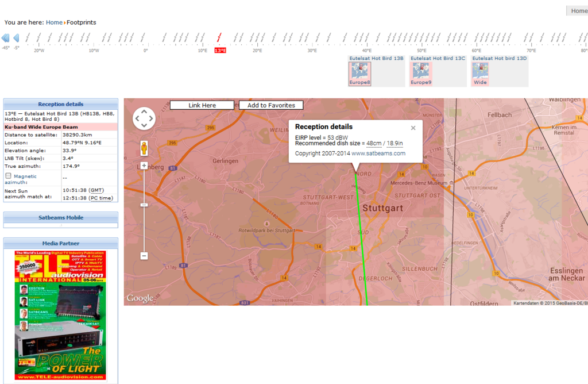Click the 18.9in dish size value
The width and height of the screenshot is (588, 384).
(394, 143)
